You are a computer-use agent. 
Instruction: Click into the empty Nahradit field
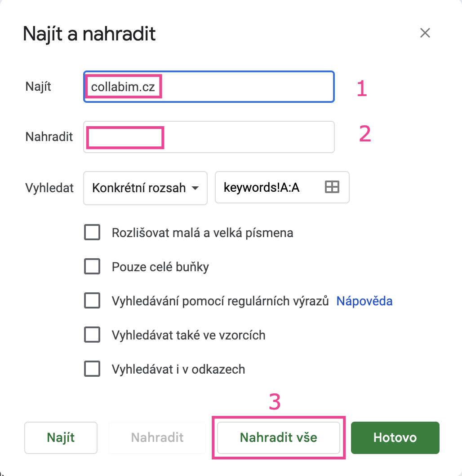tap(209, 137)
